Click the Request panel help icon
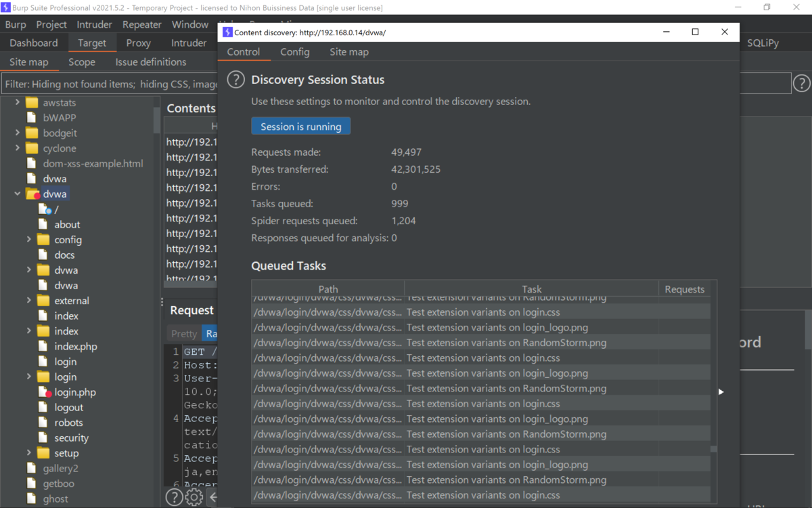812x508 pixels. 174,497
